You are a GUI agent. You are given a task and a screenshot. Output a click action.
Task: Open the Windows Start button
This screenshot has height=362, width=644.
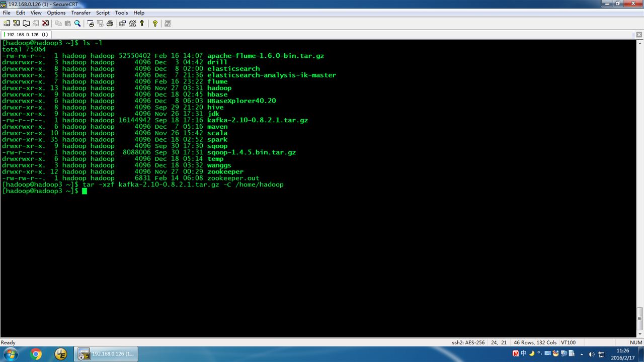point(10,354)
